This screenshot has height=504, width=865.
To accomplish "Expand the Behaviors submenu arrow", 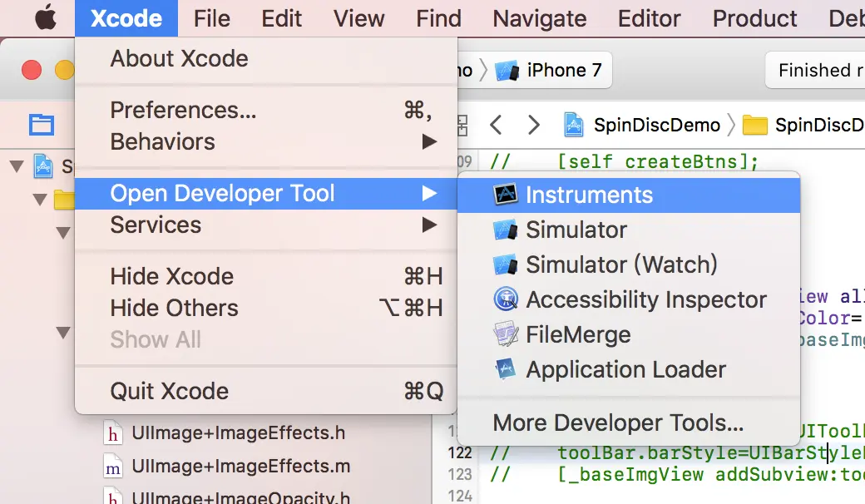I will 429,141.
